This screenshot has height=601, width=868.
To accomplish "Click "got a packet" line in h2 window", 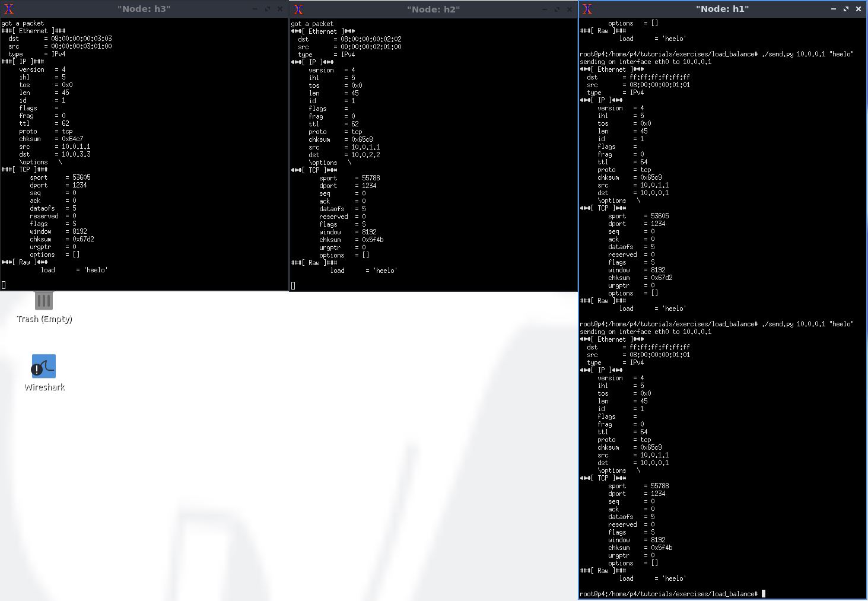I will coord(312,24).
